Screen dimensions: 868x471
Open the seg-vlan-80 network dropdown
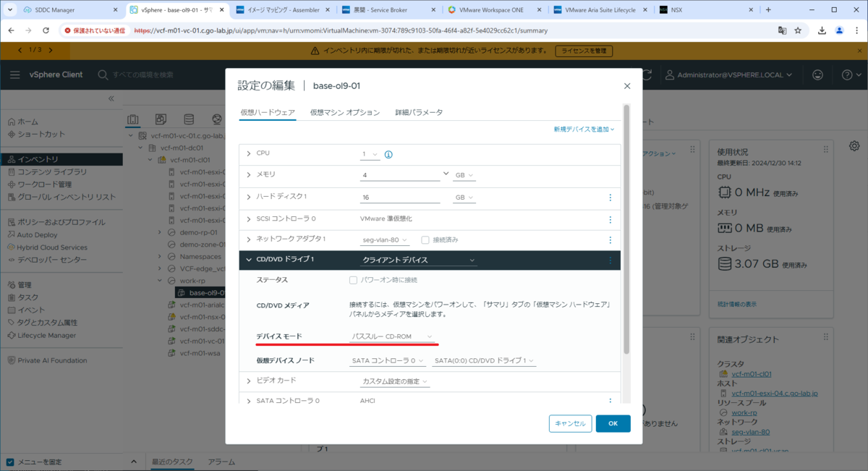tap(385, 240)
